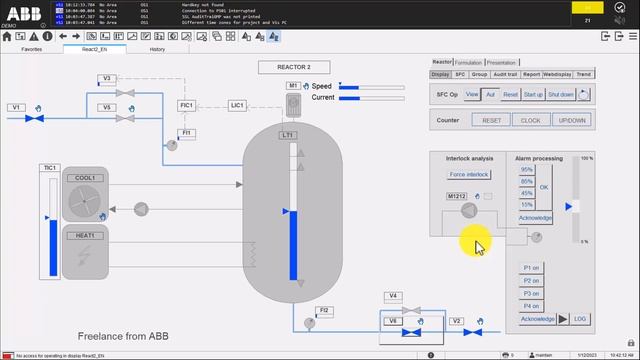
Task: Toggle SFC Op Aut mode
Action: click(x=490, y=94)
